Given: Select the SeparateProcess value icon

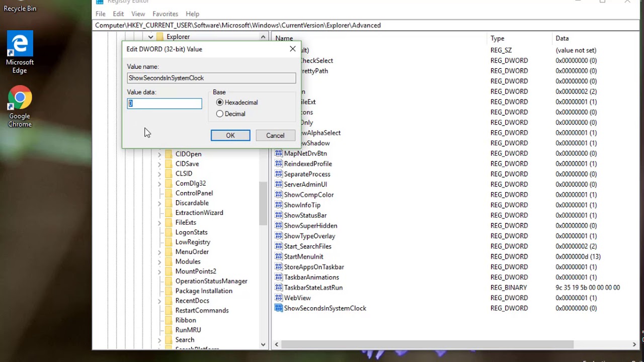Looking at the screenshot, I should (278, 174).
